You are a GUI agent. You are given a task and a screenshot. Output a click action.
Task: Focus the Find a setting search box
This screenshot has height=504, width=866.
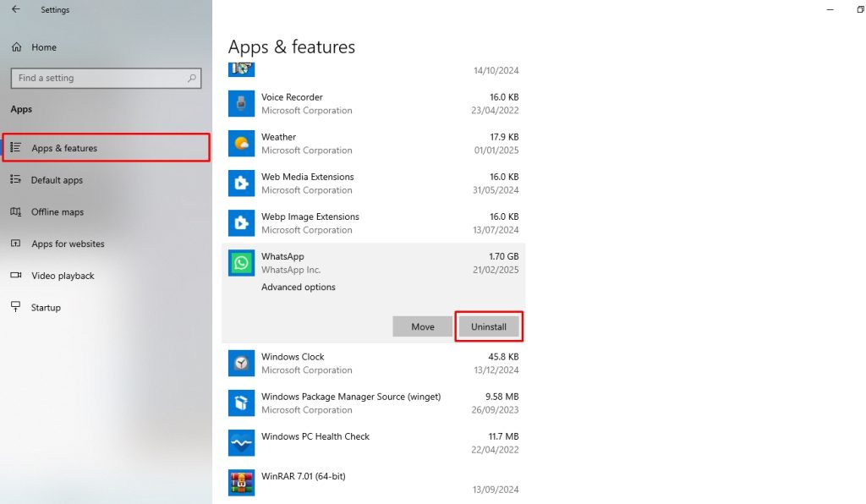pyautogui.click(x=106, y=79)
